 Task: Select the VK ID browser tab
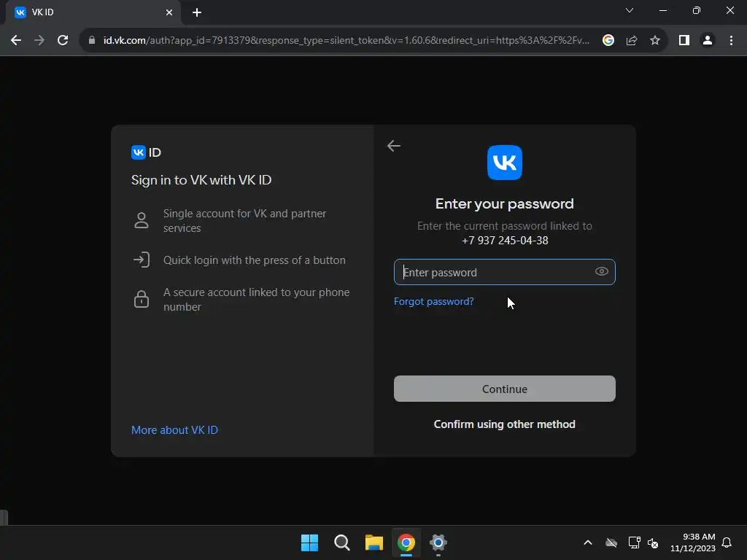(93, 12)
